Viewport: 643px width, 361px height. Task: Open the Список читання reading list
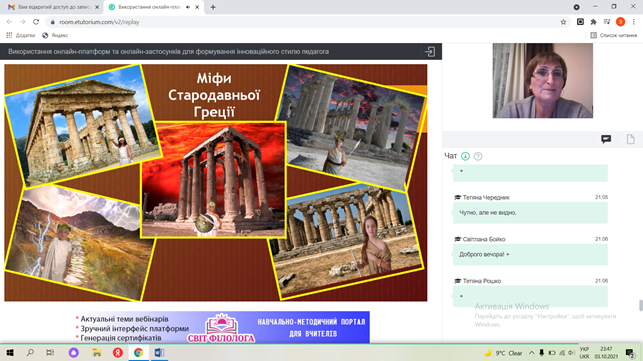click(x=613, y=35)
